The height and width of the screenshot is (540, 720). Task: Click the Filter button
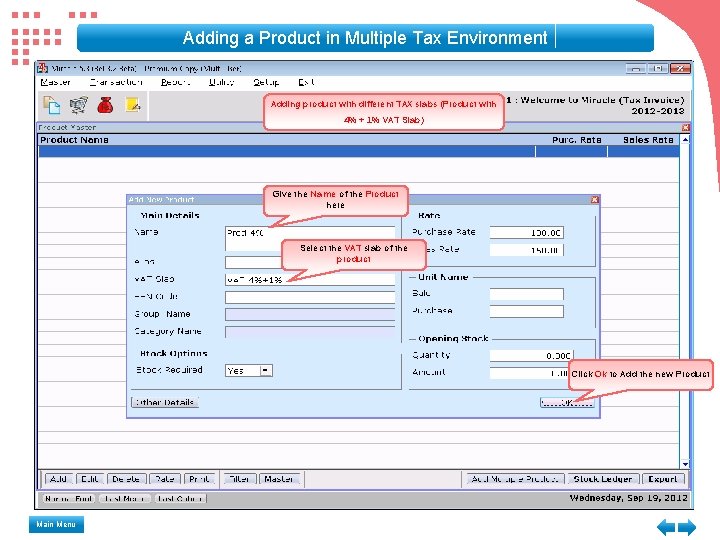coord(239,479)
